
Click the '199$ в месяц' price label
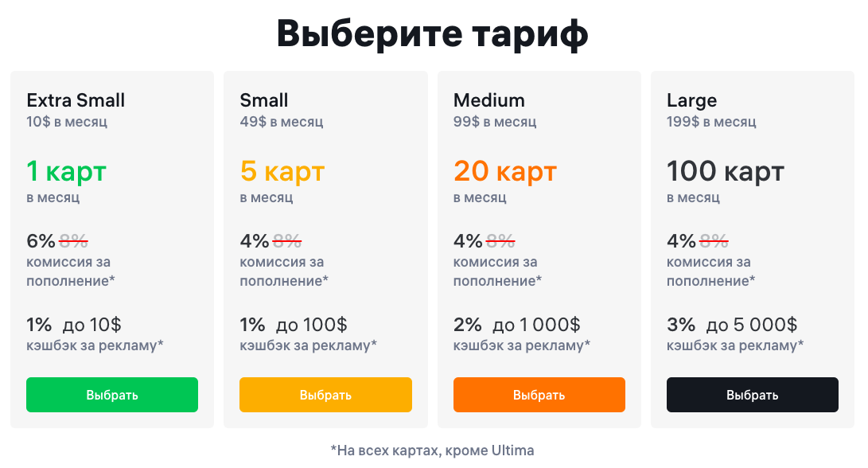pos(711,122)
